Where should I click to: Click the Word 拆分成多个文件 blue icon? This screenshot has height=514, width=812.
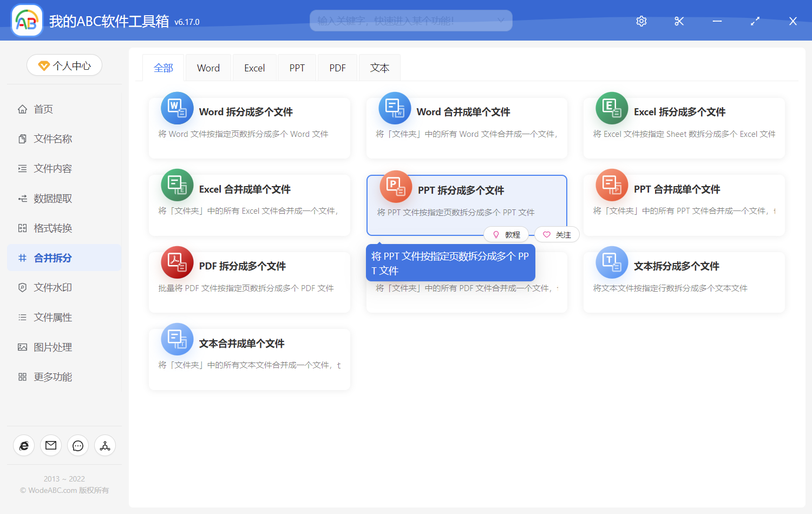point(177,108)
